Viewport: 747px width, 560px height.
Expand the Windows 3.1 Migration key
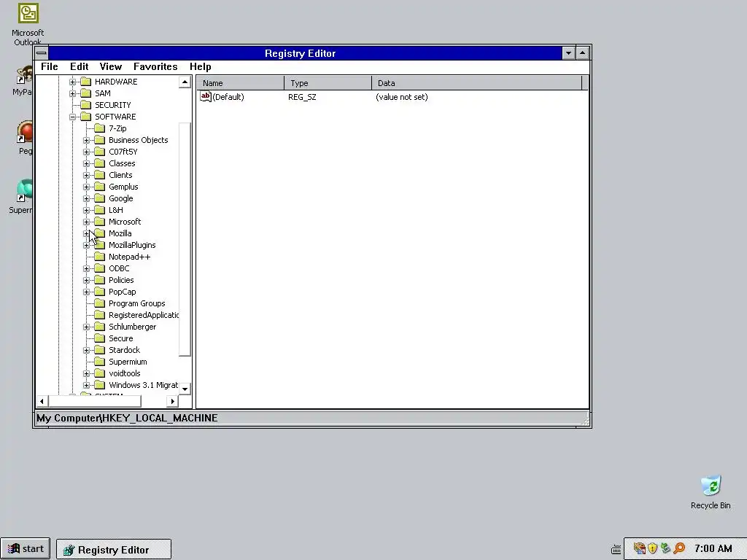86,385
